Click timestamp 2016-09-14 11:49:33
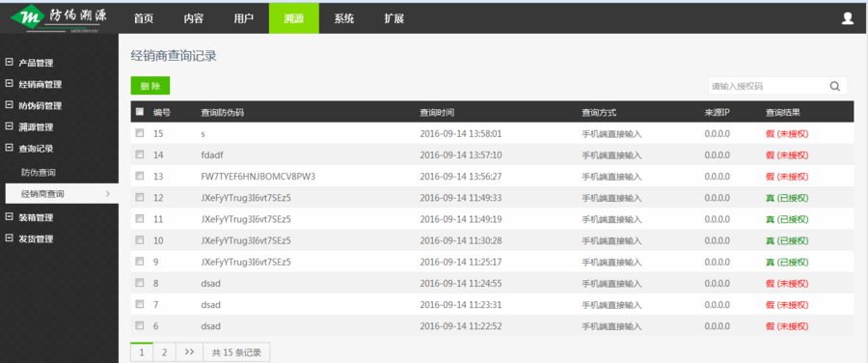 point(461,197)
